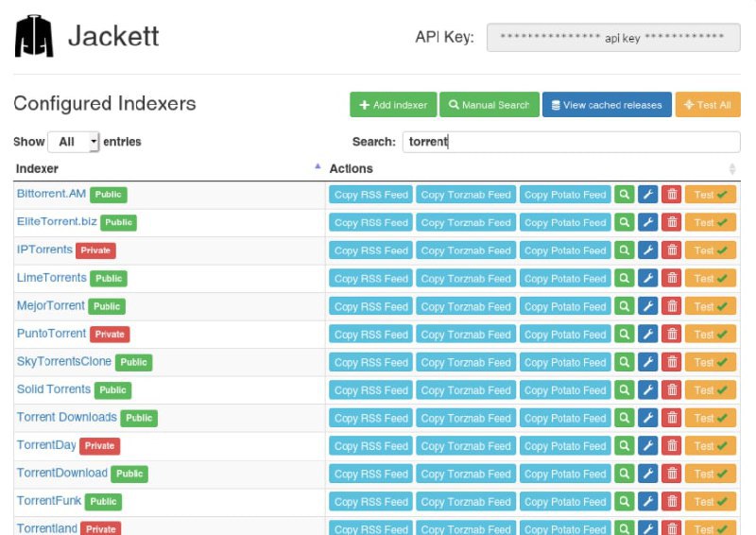
Task: Open Manual Search
Action: point(489,105)
